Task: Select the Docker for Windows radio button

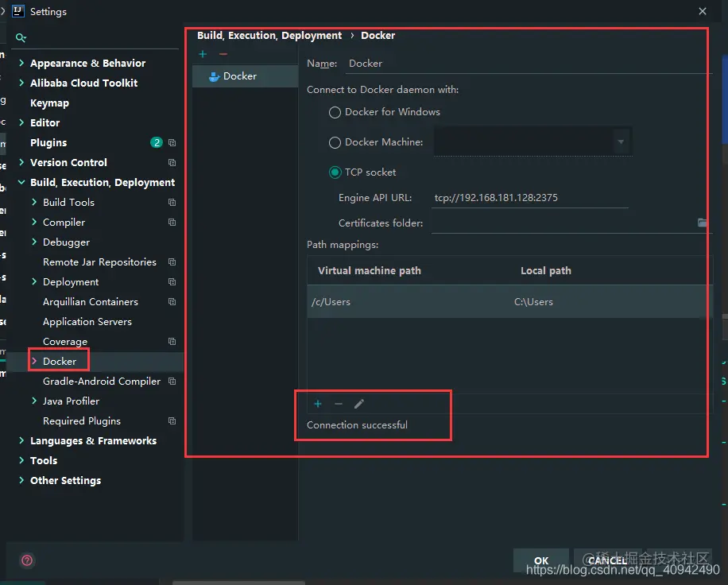Action: pyautogui.click(x=335, y=112)
